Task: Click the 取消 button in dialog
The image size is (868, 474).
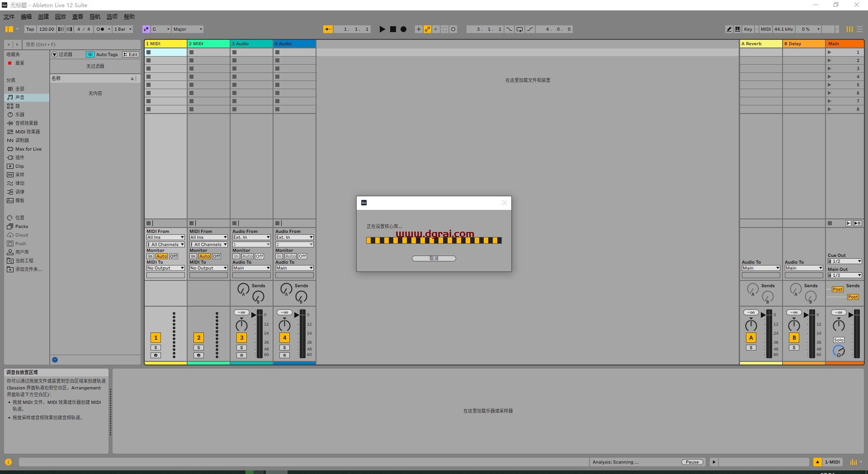Action: 434,258
